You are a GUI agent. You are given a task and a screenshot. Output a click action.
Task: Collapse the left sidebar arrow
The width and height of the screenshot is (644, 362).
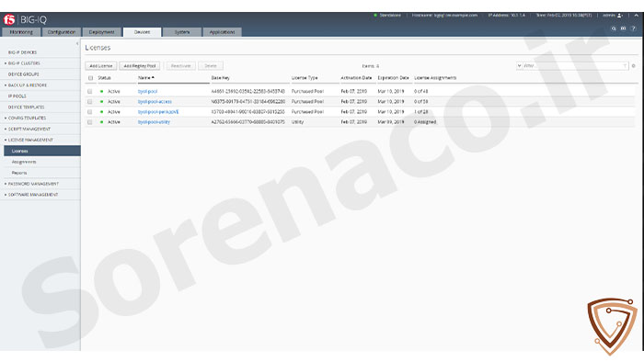[x=77, y=43]
